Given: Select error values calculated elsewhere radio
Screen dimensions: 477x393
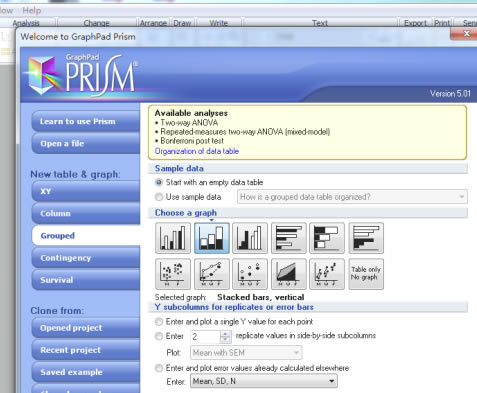Looking at the screenshot, I should tap(159, 368).
